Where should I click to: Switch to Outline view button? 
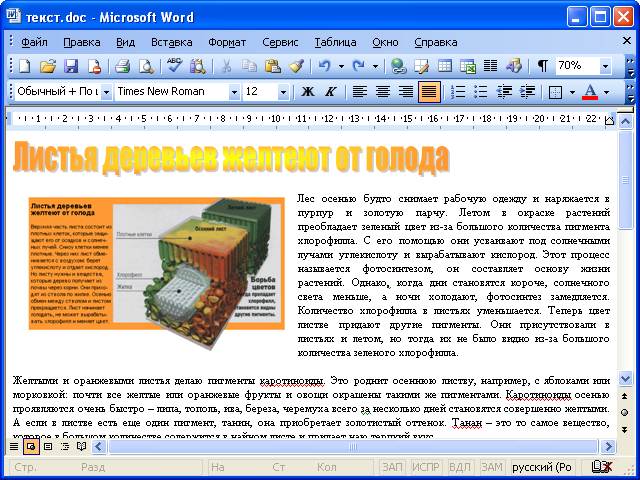[65, 446]
